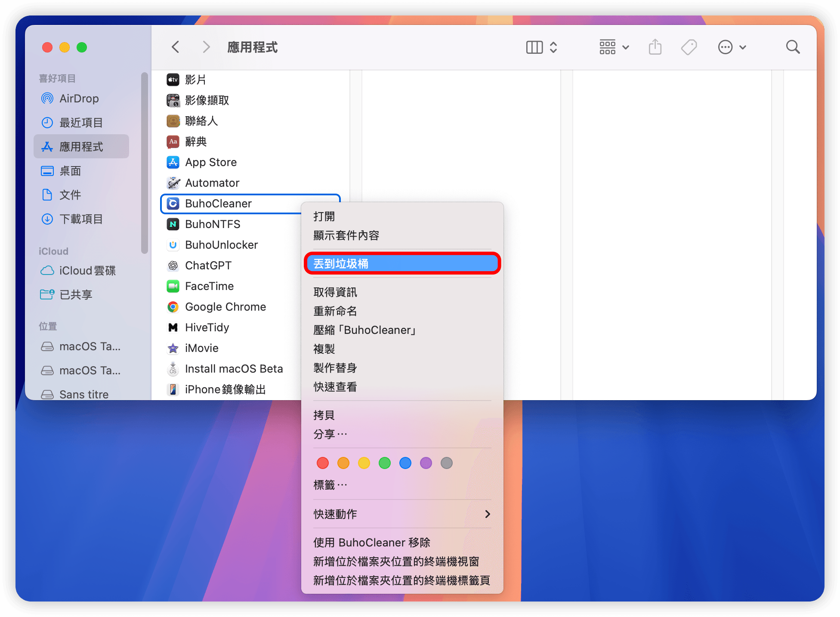Choose 快速查看 in the context menu
The width and height of the screenshot is (840, 617).
[402, 387]
